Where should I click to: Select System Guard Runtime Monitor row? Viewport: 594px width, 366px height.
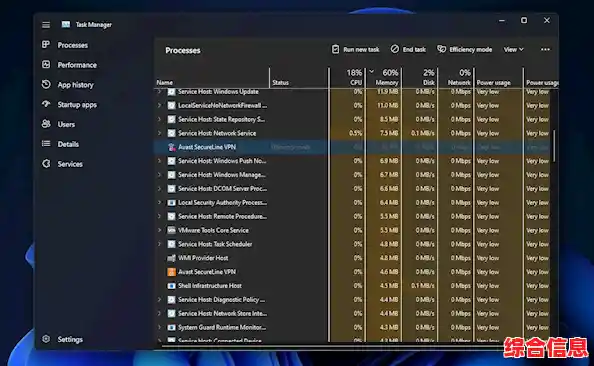(x=352, y=327)
